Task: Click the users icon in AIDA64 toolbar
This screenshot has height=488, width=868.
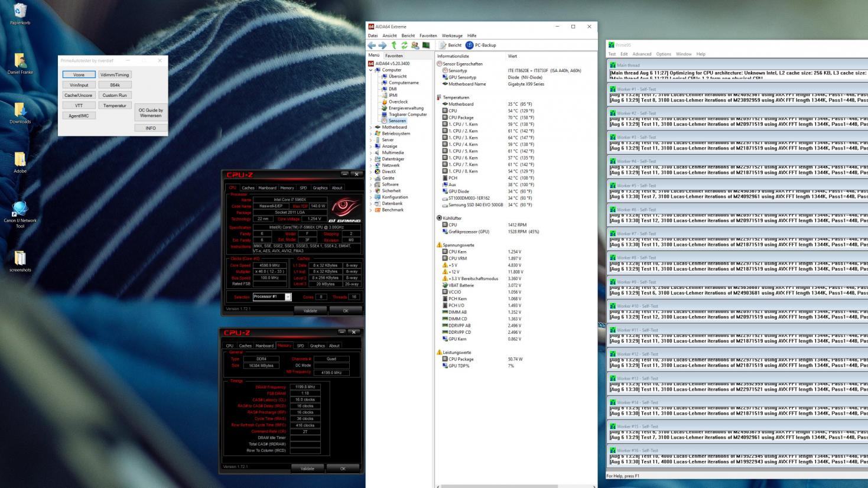Action: coord(415,45)
